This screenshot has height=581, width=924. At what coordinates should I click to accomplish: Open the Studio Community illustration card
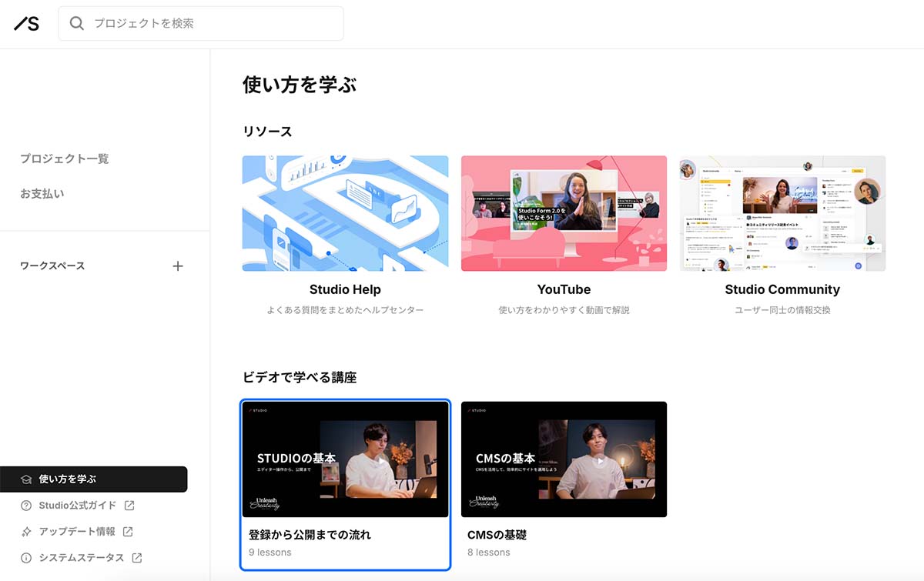point(782,213)
